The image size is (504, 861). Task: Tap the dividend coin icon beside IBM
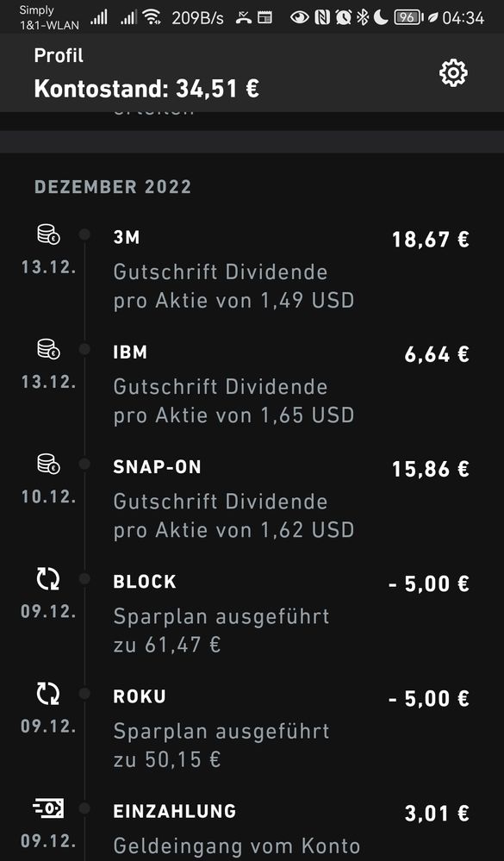click(x=47, y=349)
